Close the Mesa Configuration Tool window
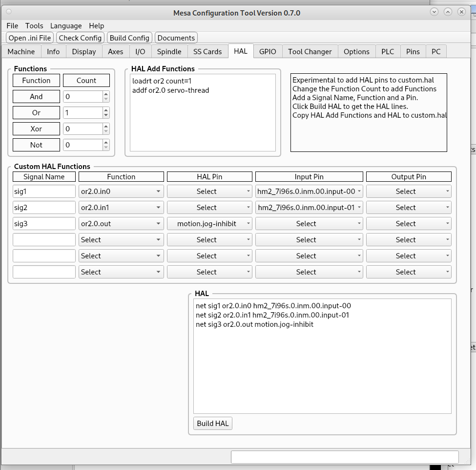This screenshot has width=476, height=470. pos(461,12)
